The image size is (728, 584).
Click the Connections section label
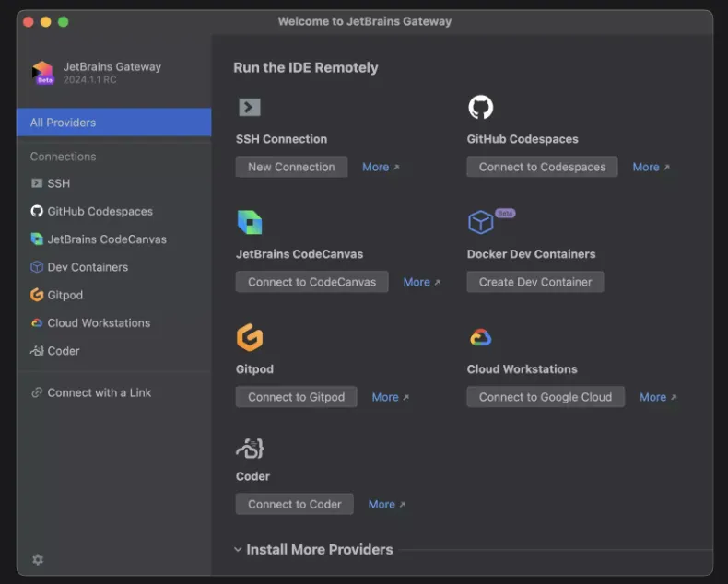[x=64, y=157]
